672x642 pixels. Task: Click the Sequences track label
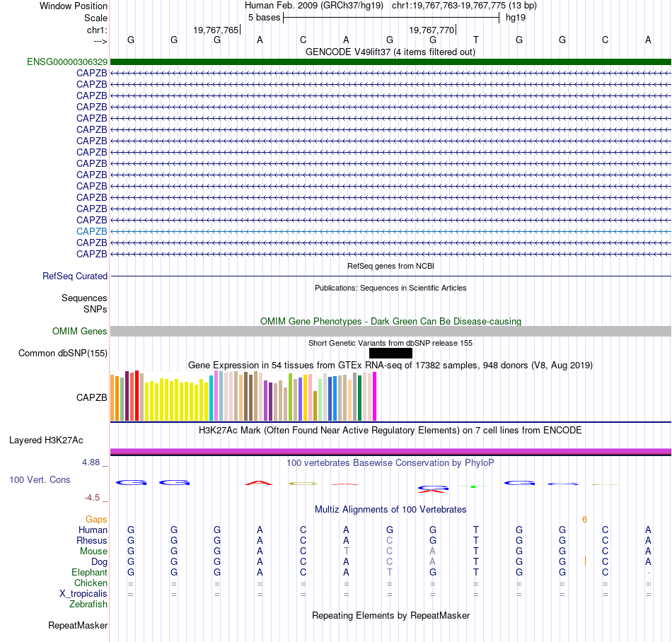point(84,298)
